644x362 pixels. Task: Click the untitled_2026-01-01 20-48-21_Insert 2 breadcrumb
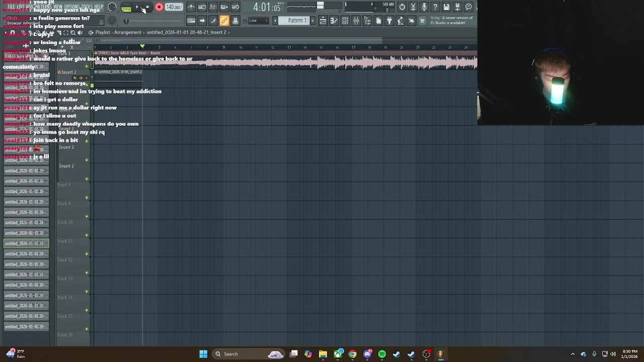coord(186,32)
